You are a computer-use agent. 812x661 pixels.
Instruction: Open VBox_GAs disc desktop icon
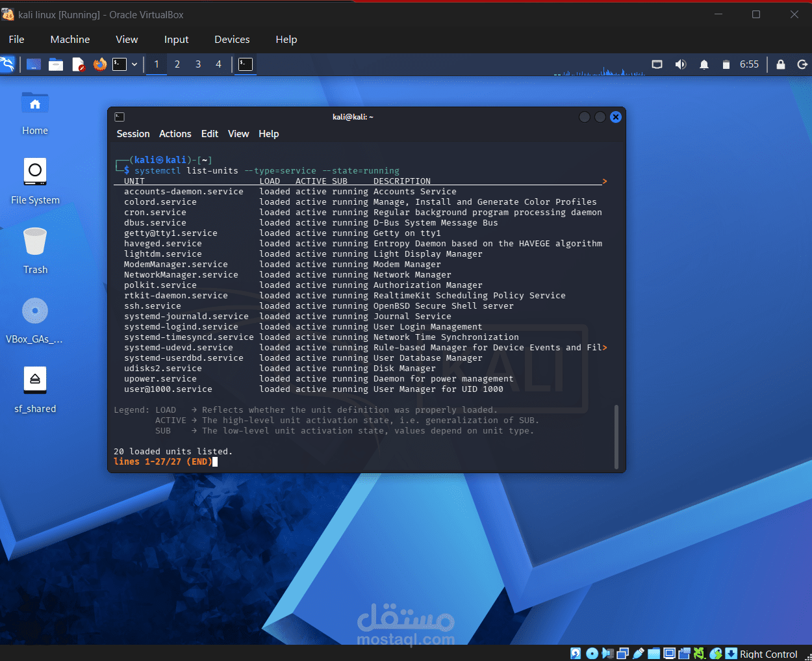[35, 320]
